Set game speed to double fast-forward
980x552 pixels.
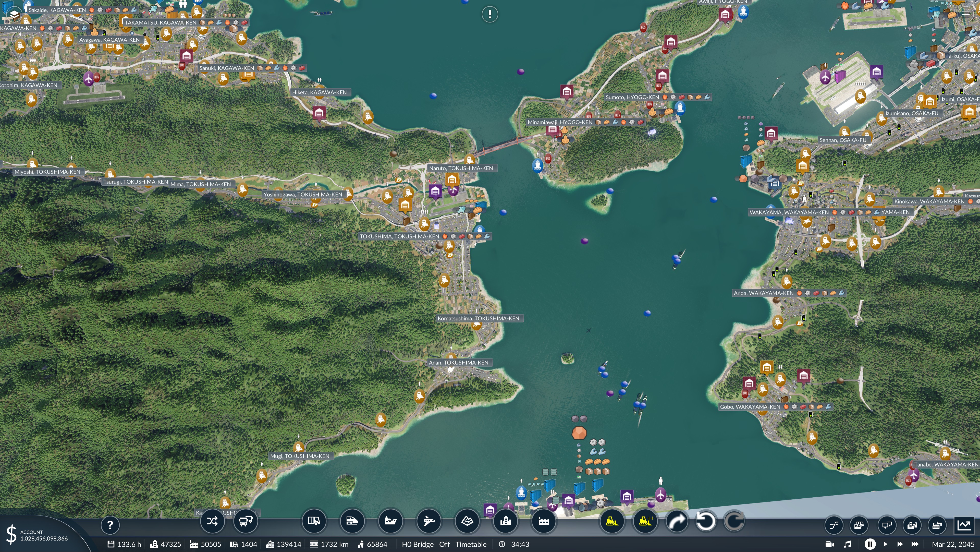900,544
